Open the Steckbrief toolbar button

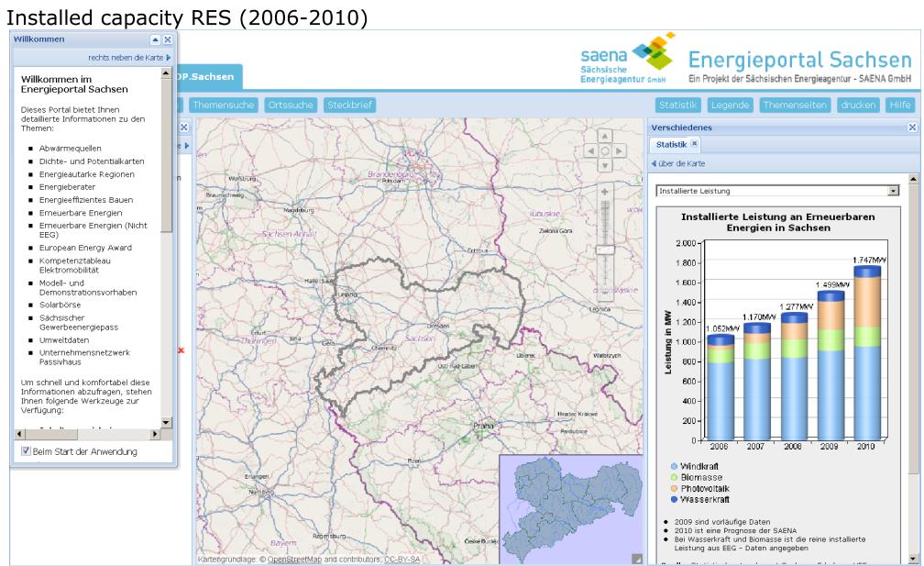coord(349,105)
